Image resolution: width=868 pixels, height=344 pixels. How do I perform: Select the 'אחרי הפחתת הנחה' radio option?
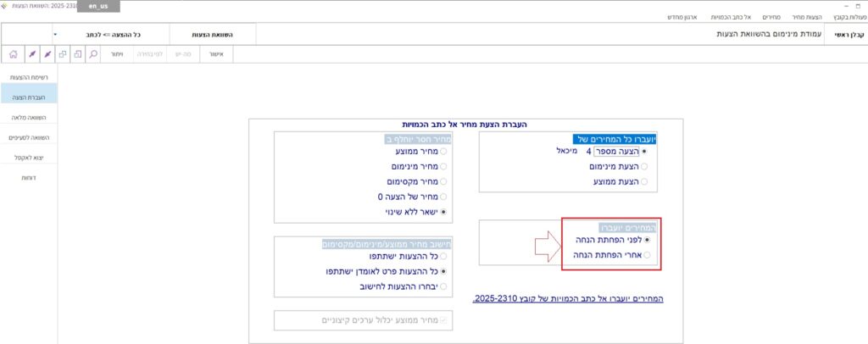point(648,254)
